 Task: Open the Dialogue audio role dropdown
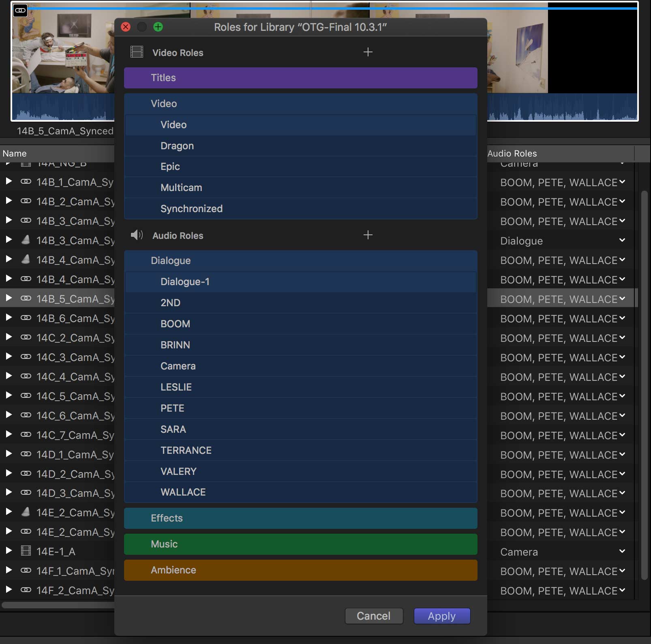pos(622,240)
